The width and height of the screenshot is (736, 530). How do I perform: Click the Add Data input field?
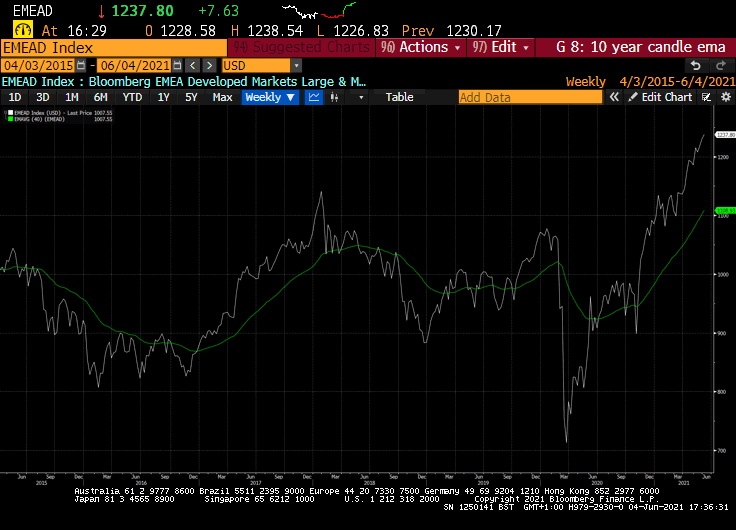(530, 97)
